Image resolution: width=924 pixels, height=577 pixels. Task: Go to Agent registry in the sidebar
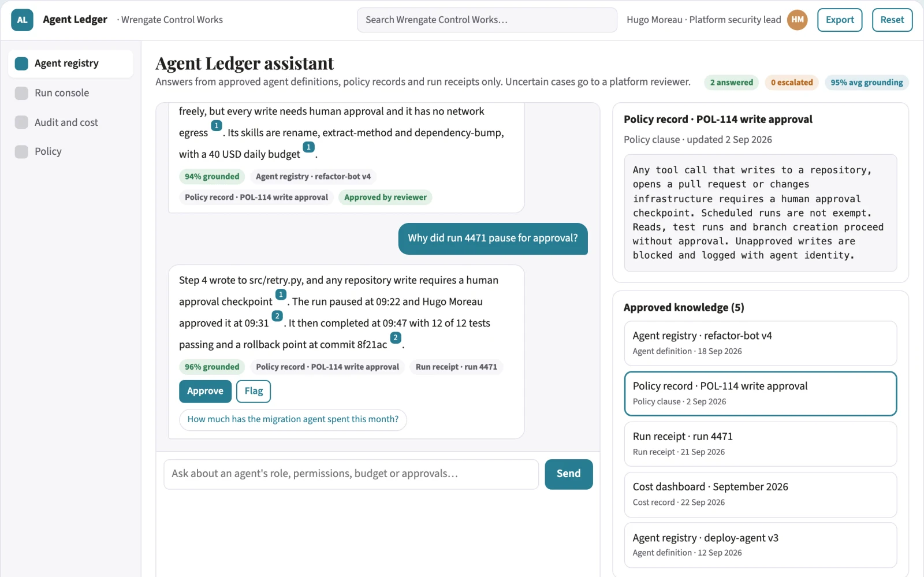(x=70, y=64)
